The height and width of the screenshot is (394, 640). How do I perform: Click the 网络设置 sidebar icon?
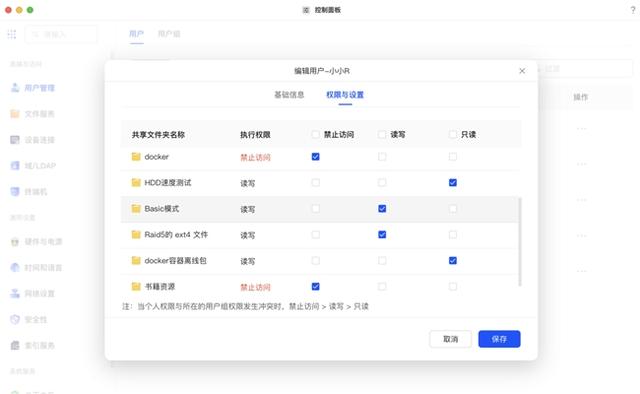(x=15, y=293)
